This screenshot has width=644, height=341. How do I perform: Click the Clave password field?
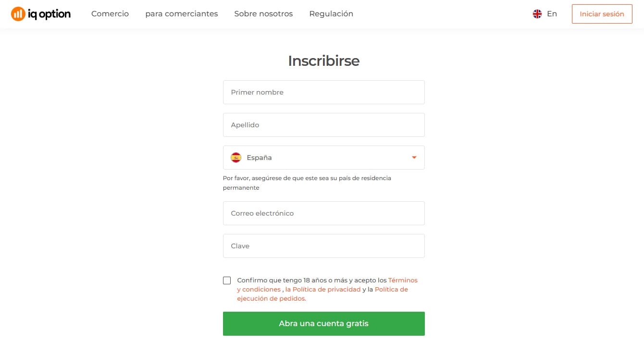[323, 246]
